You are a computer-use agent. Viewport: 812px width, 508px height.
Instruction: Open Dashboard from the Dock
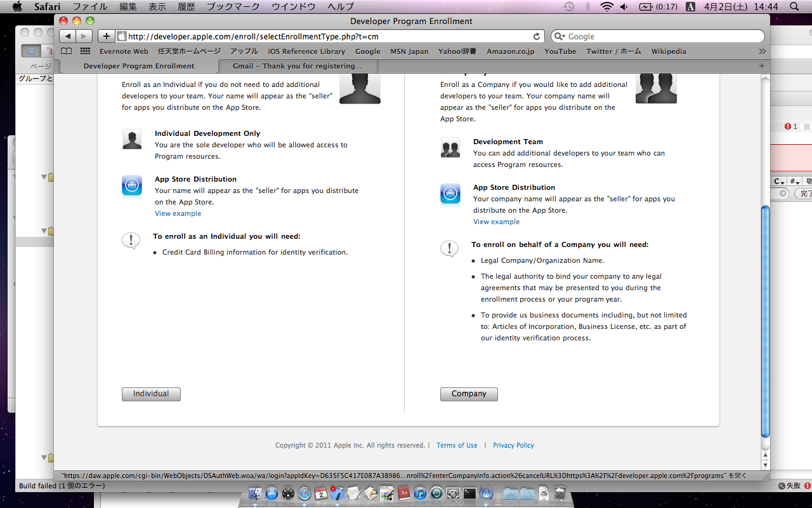[x=289, y=493]
